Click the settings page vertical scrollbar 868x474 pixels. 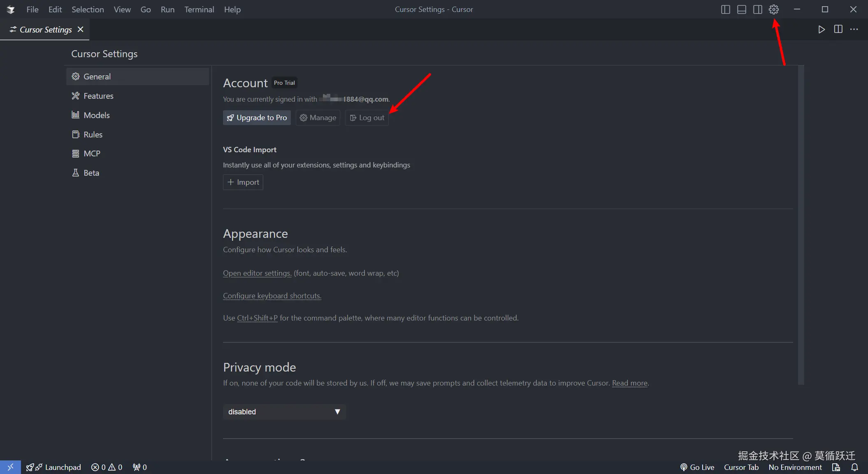(801, 224)
